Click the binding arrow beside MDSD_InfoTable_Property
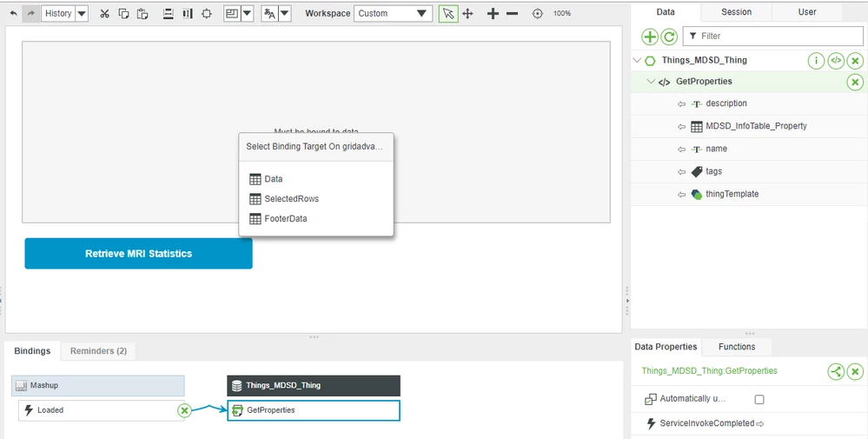 pyautogui.click(x=681, y=127)
